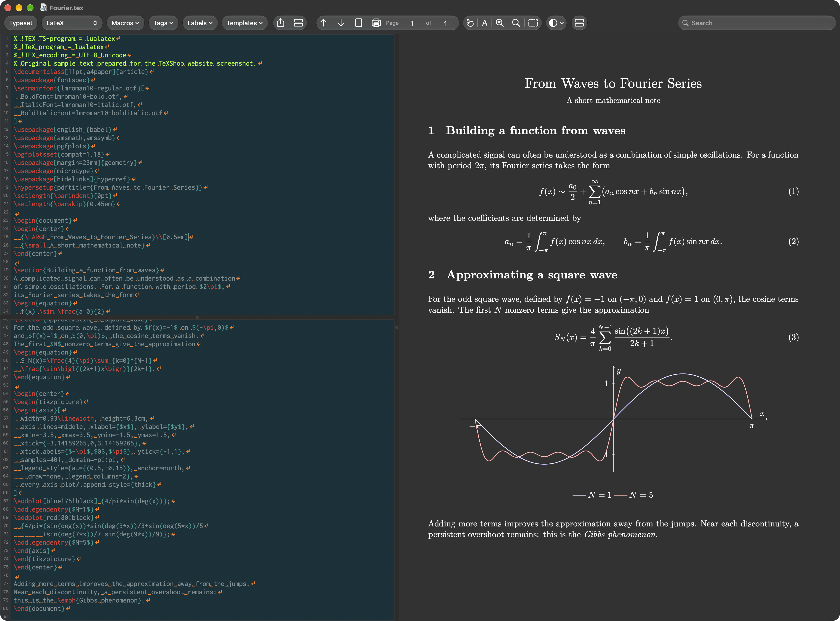Select the large magnifier tool

pyautogui.click(x=516, y=23)
